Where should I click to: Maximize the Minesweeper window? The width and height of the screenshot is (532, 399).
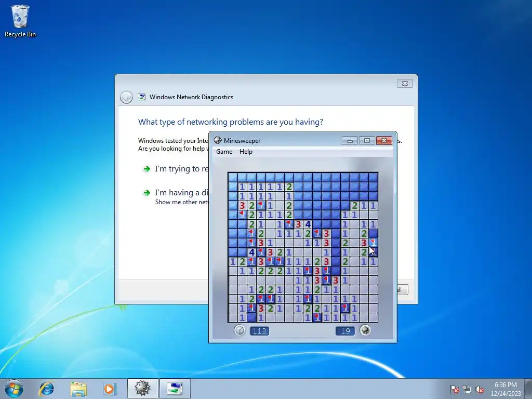click(x=367, y=140)
